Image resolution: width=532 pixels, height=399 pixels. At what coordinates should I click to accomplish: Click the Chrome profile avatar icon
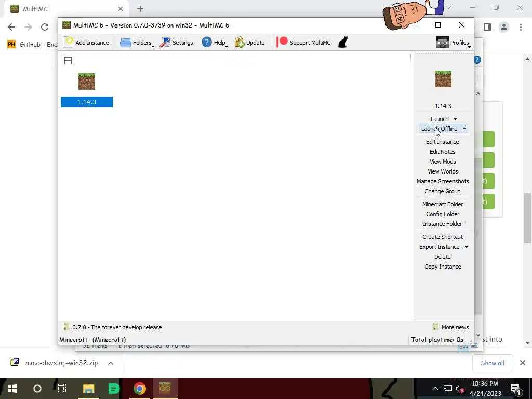pos(504,27)
